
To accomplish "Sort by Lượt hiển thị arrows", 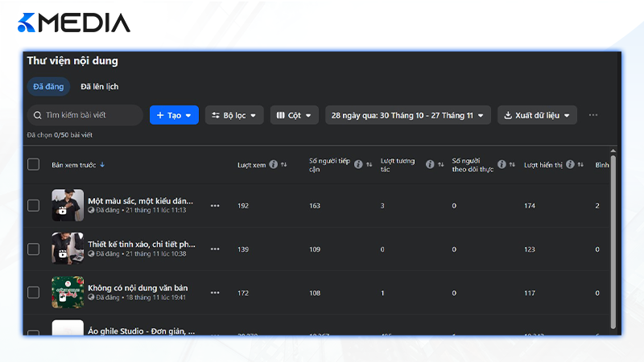I will coord(580,165).
